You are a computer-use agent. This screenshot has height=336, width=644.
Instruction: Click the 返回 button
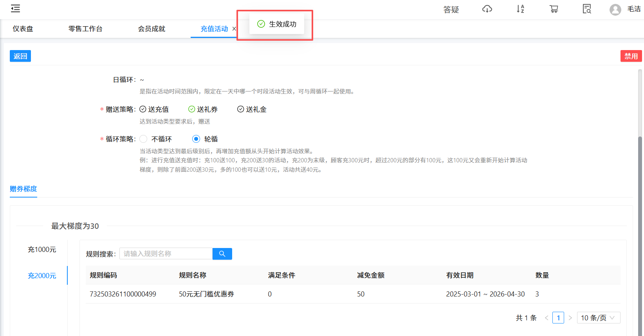pos(20,56)
